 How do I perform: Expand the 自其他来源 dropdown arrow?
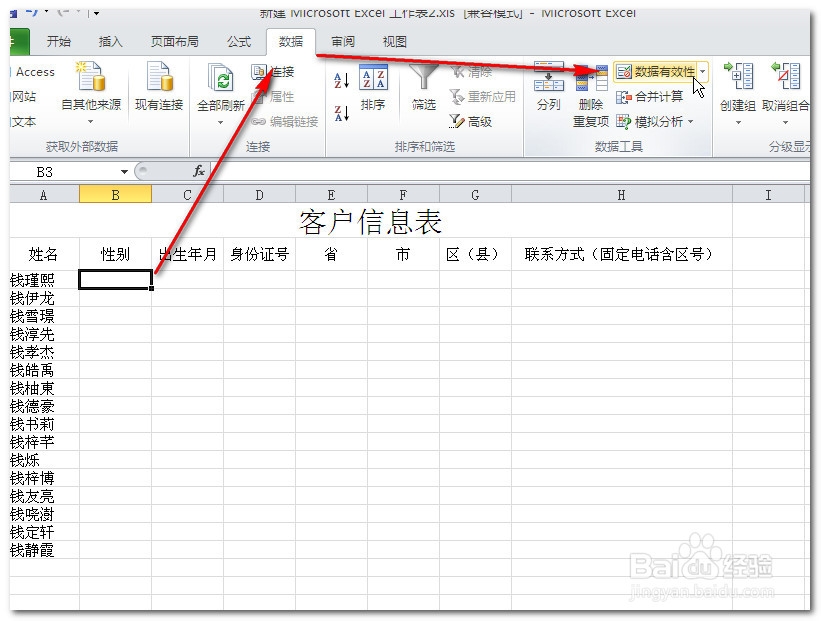pos(91,121)
